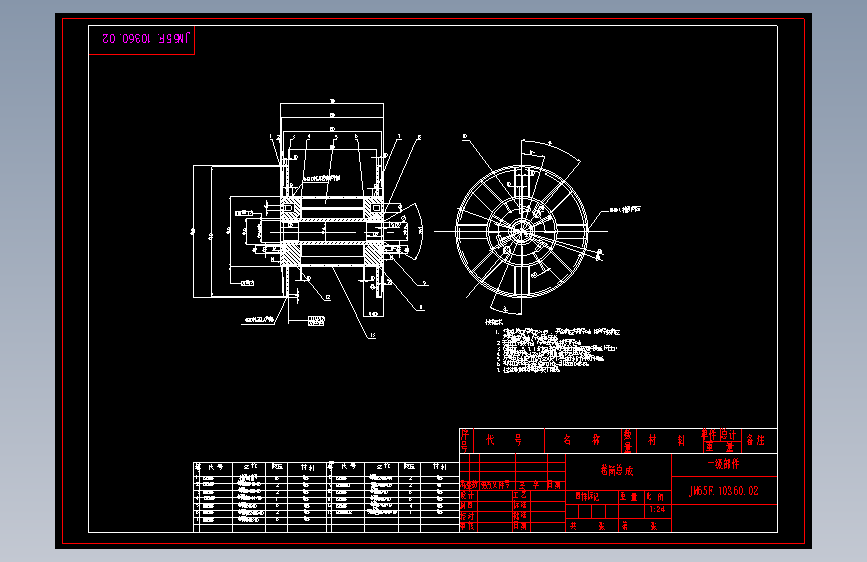Click the center hub of the circular end view

pos(521,231)
